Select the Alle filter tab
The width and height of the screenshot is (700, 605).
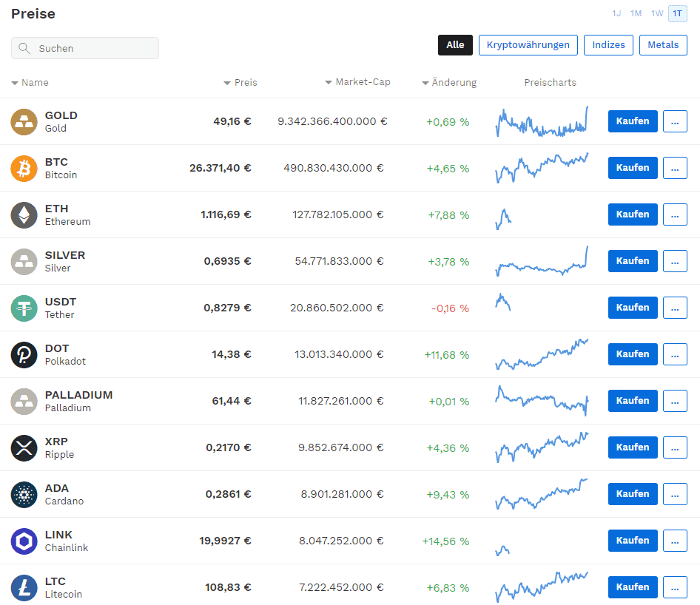pyautogui.click(x=455, y=45)
